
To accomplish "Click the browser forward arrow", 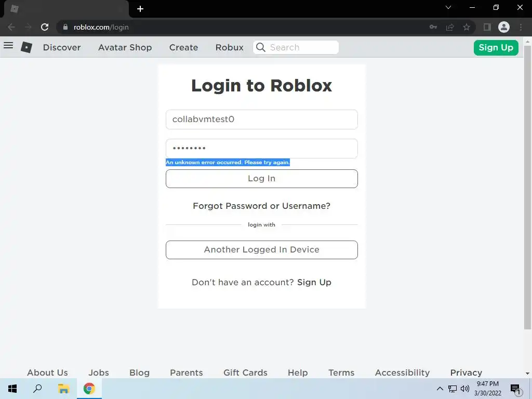I will 28,27.
